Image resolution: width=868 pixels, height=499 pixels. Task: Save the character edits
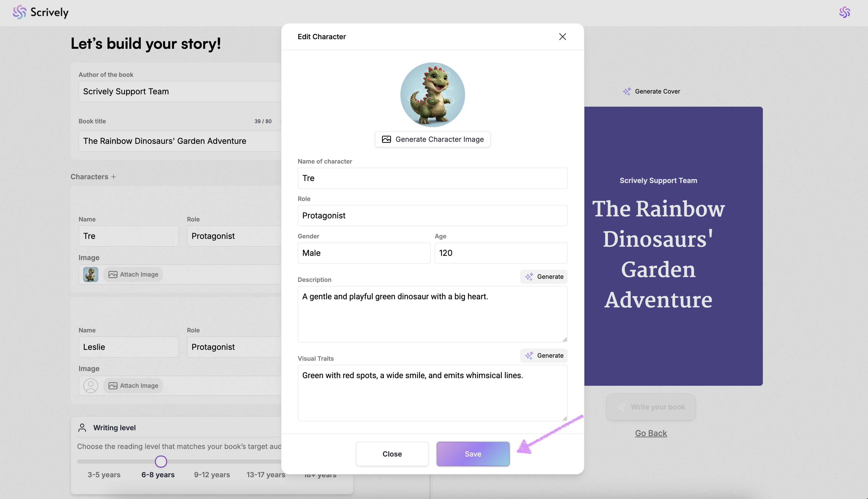click(x=473, y=454)
